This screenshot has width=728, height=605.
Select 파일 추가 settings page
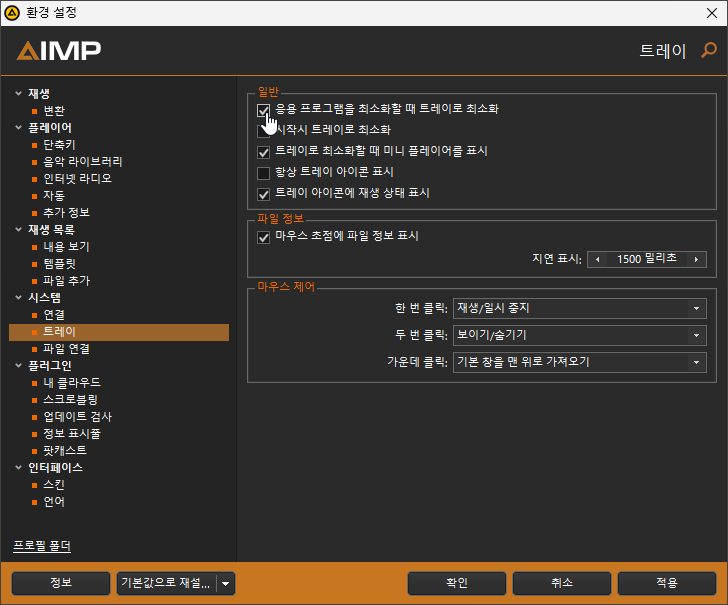[66, 281]
